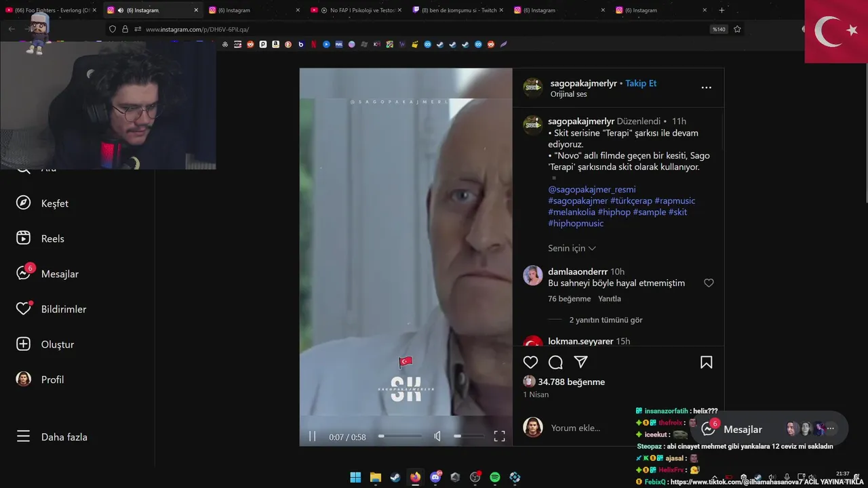Image resolution: width=868 pixels, height=488 pixels.
Task: Open Oluştur create option
Action: 45,344
